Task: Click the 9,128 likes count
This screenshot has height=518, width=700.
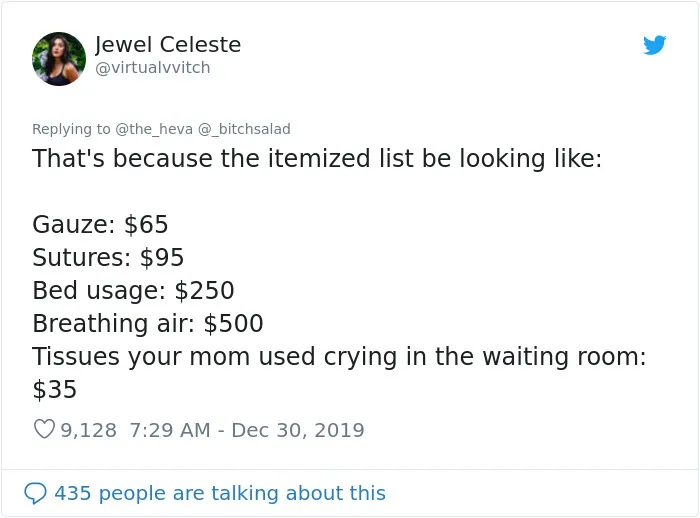Action: pyautogui.click(x=88, y=430)
